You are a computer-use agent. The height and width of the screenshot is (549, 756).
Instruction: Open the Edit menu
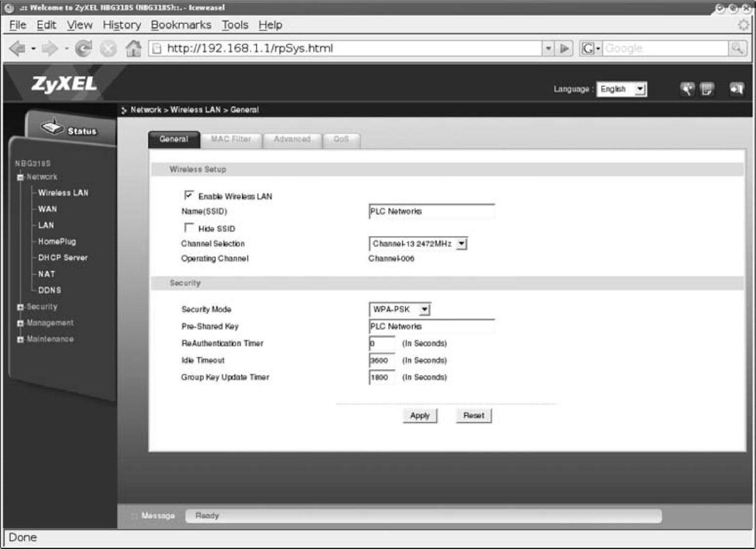[46, 25]
